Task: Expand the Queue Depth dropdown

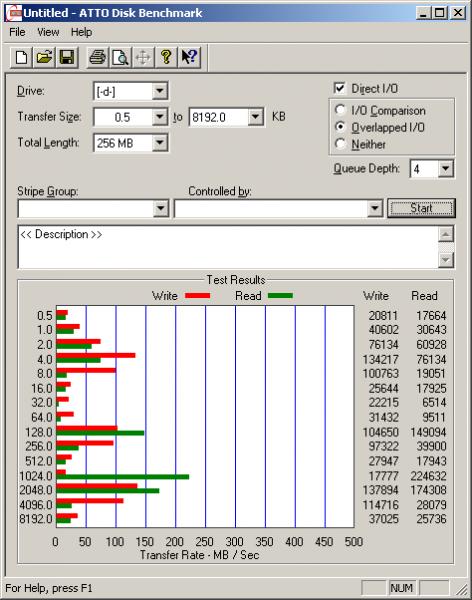Action: click(x=446, y=169)
